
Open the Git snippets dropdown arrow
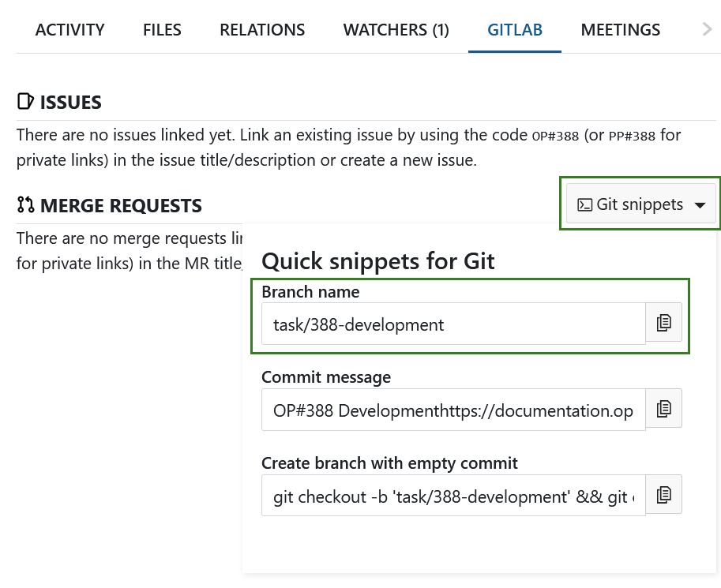(700, 204)
